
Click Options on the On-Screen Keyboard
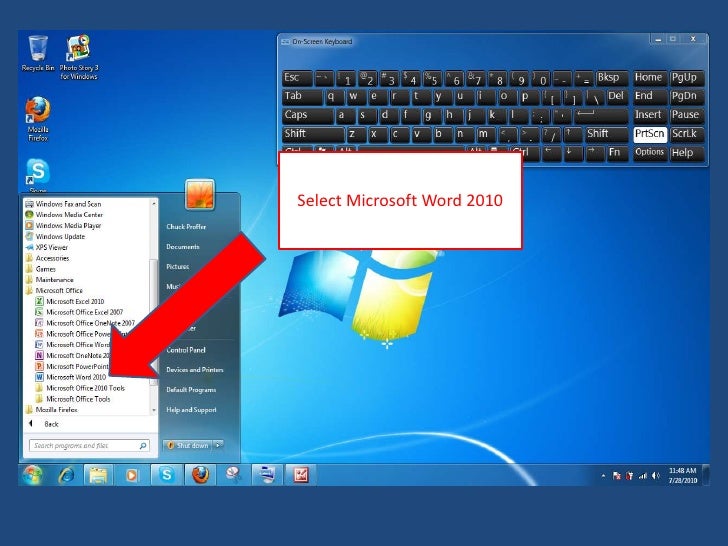tap(650, 153)
